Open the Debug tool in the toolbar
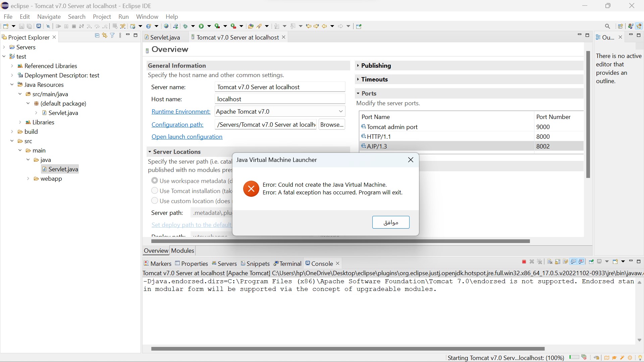Viewport: 644px width, 362px height. (185, 26)
